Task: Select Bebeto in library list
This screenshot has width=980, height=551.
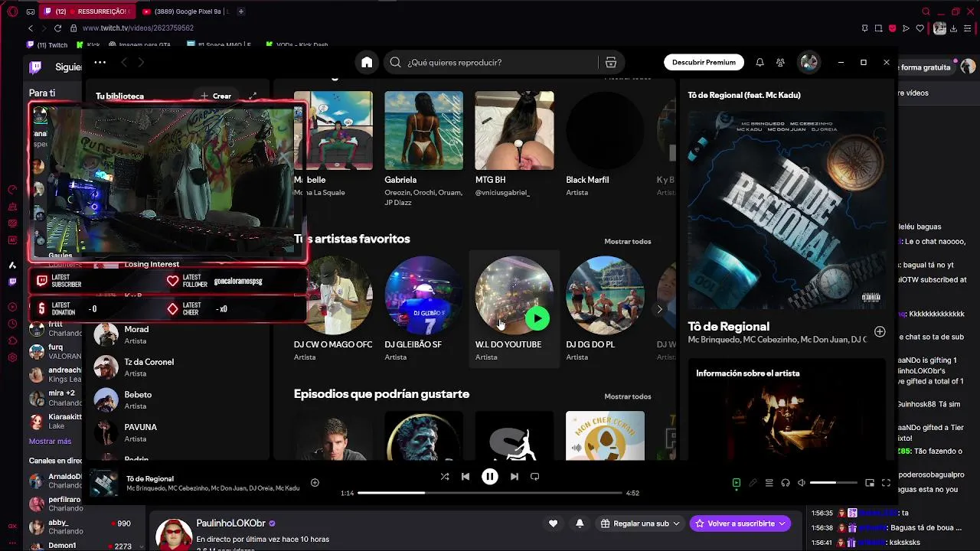Action: click(x=178, y=399)
